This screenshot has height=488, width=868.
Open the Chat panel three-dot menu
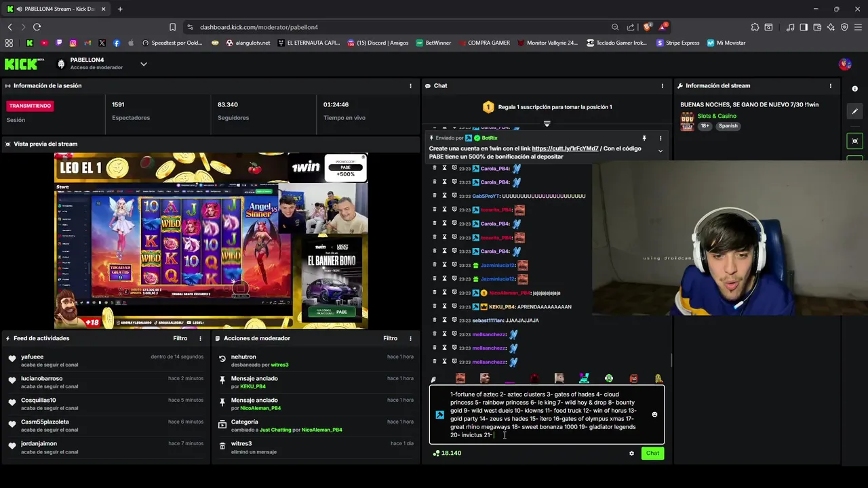click(663, 86)
